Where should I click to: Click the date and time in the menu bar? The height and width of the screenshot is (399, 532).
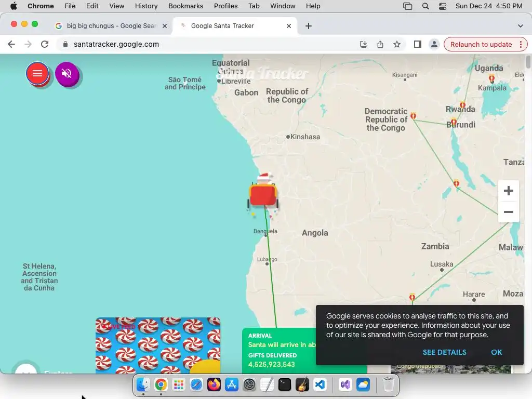(x=488, y=6)
